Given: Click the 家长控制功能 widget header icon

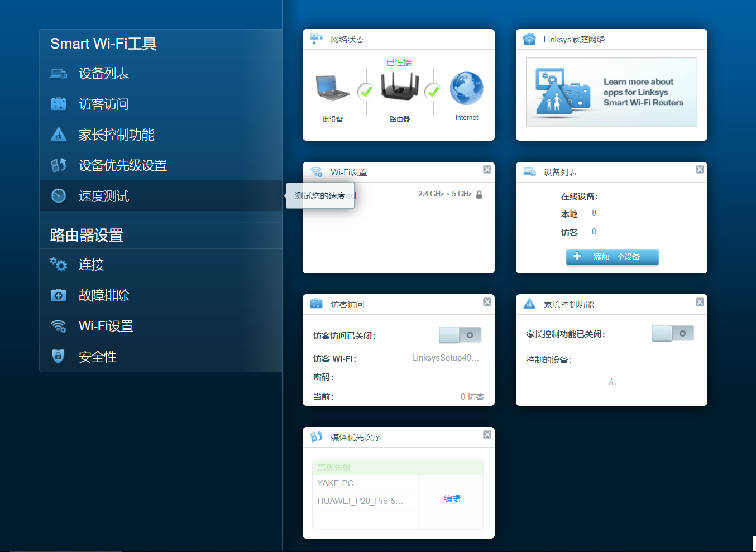Looking at the screenshot, I should (x=529, y=304).
